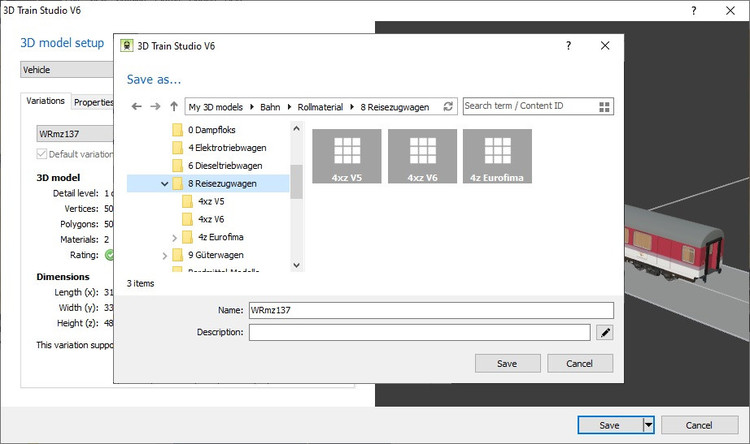The width and height of the screenshot is (750, 444).
Task: Expand the 9 Güterwagen tree node
Action: coord(164,256)
